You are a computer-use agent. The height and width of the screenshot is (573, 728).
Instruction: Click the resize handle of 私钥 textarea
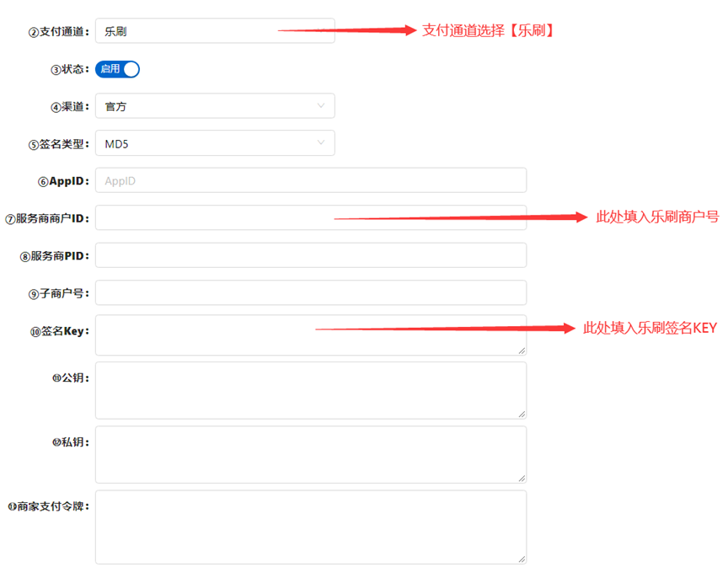[522, 478]
